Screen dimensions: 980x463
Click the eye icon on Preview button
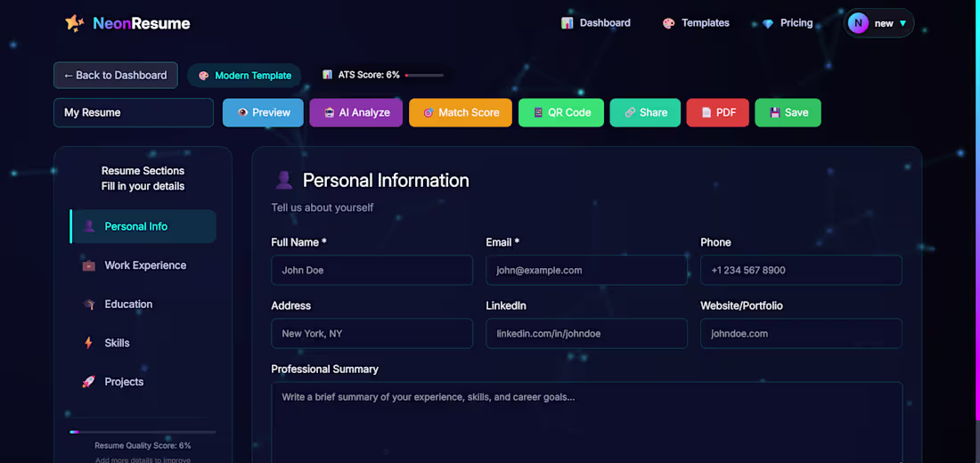(x=242, y=112)
